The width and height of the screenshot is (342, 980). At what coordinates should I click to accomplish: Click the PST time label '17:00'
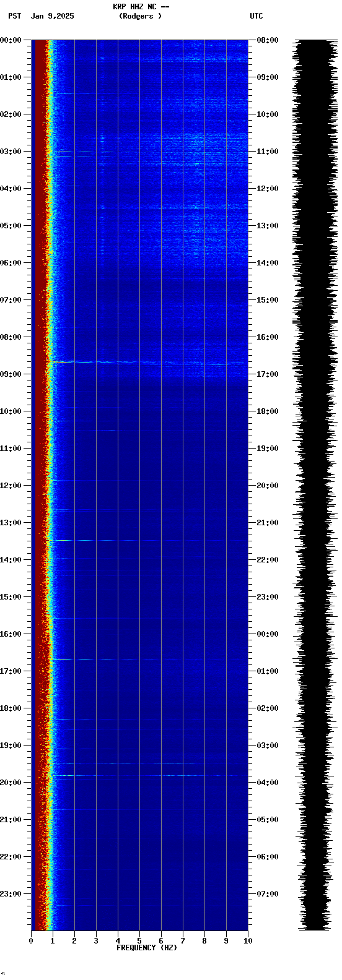coord(11,671)
